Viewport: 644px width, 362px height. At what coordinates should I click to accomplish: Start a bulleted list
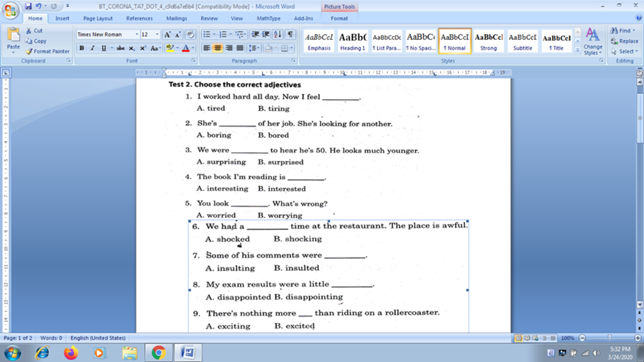pos(206,35)
